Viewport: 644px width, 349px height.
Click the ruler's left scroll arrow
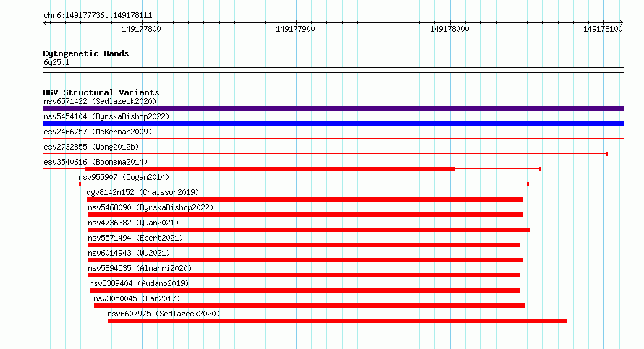click(45, 22)
